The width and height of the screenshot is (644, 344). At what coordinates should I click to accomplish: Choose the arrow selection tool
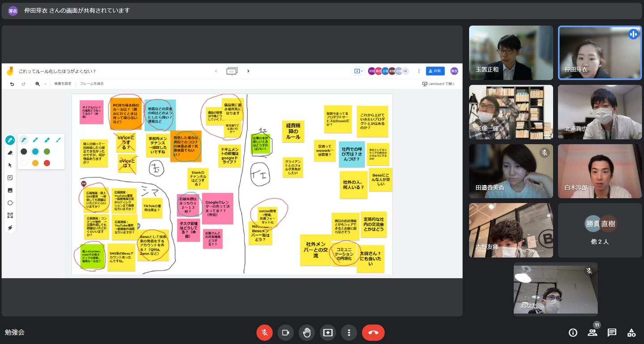10,165
